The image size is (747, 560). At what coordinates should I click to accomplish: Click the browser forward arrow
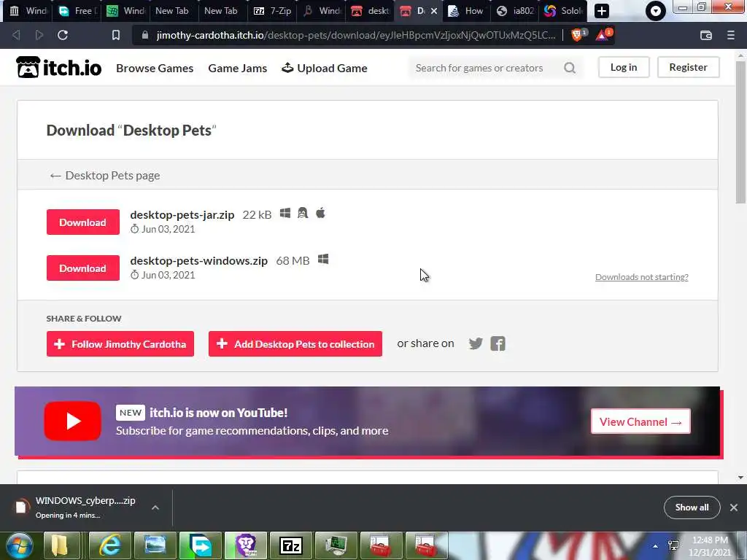39,35
